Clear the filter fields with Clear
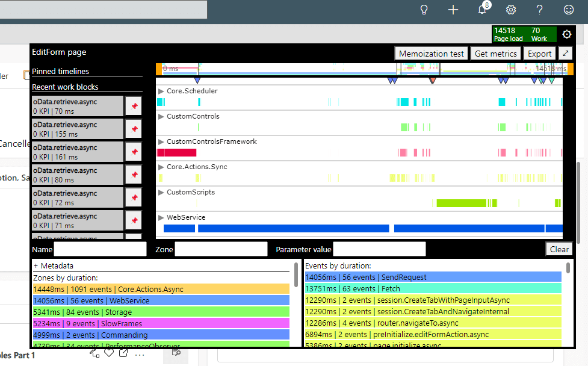 tap(559, 249)
